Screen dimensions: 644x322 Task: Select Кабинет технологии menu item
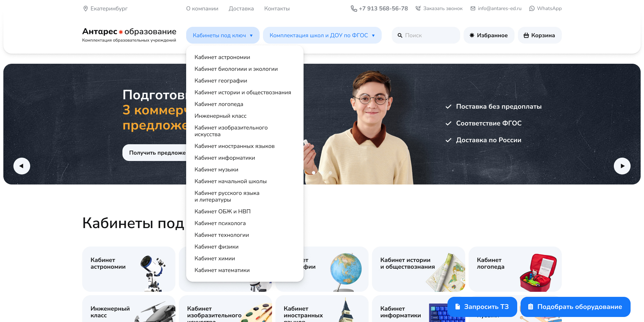(222, 235)
